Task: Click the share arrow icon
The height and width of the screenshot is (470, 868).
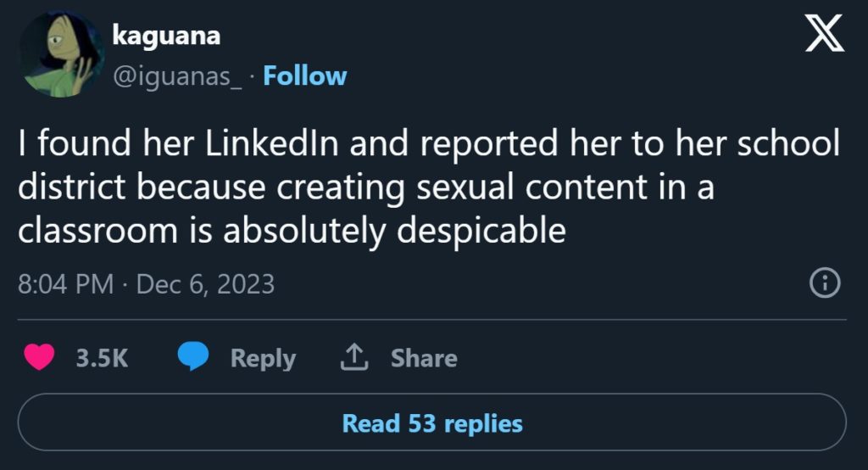Action: pos(353,358)
